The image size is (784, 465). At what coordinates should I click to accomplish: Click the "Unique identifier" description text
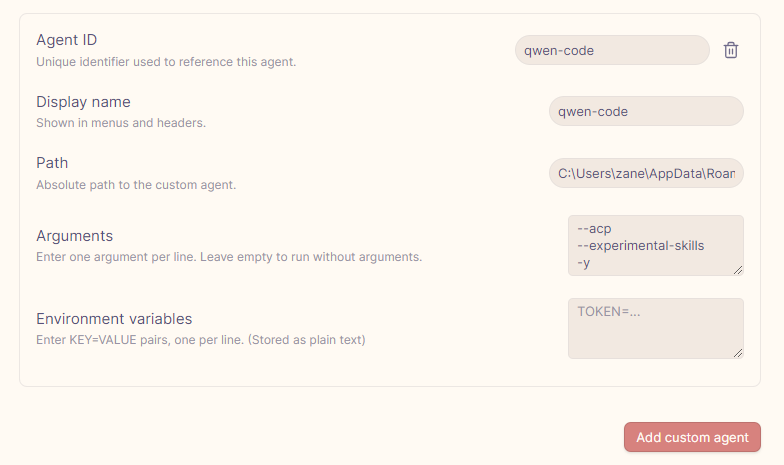click(x=166, y=61)
